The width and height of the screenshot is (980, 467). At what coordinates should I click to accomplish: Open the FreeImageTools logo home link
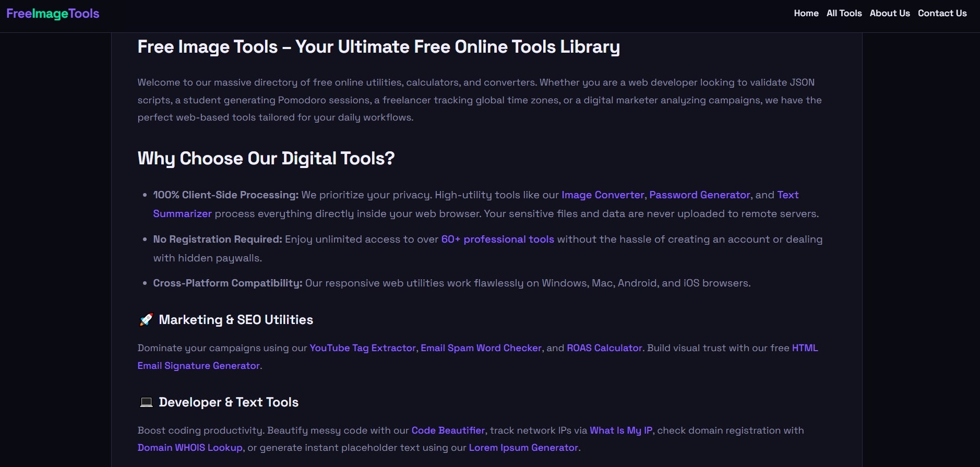point(53,14)
